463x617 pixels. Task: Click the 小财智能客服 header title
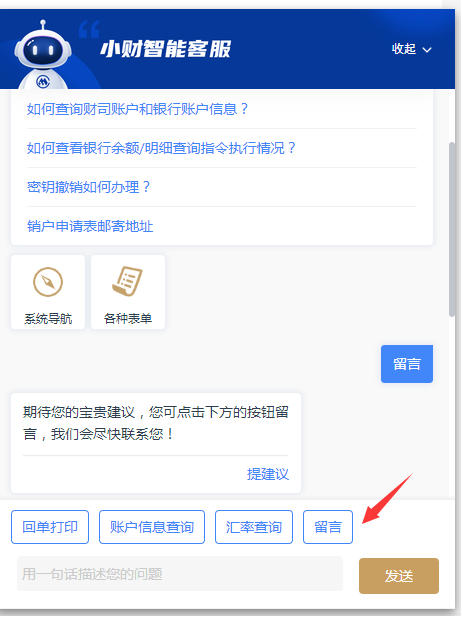(166, 49)
